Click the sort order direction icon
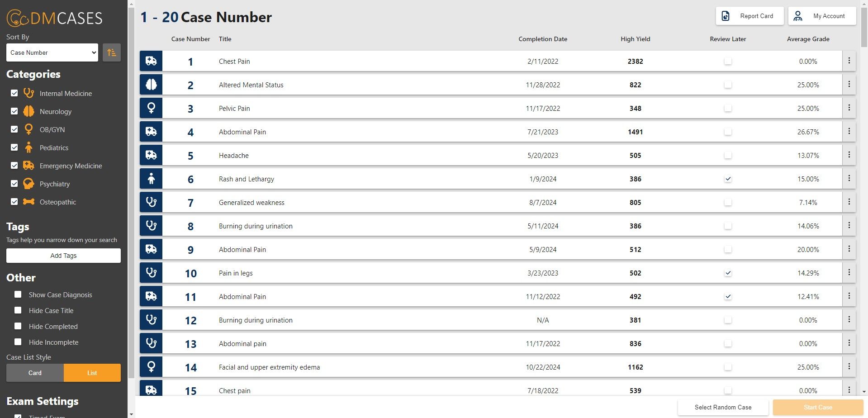 click(x=111, y=52)
